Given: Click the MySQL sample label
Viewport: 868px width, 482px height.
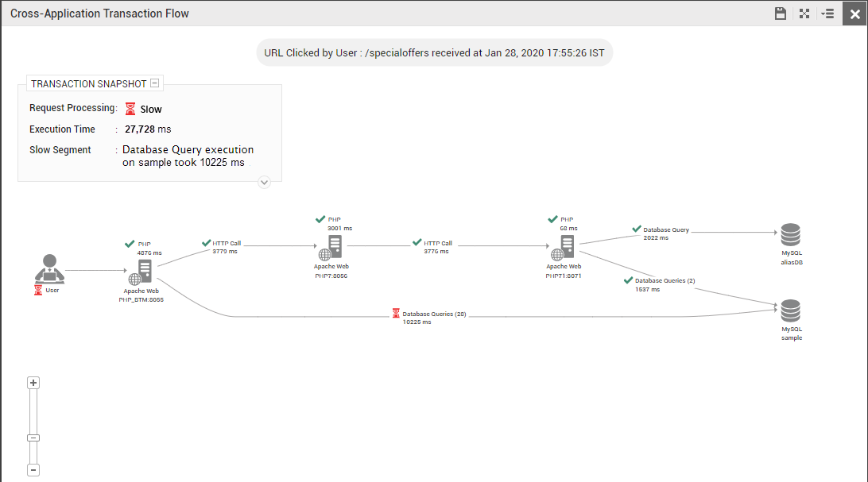Looking at the screenshot, I should click(792, 334).
